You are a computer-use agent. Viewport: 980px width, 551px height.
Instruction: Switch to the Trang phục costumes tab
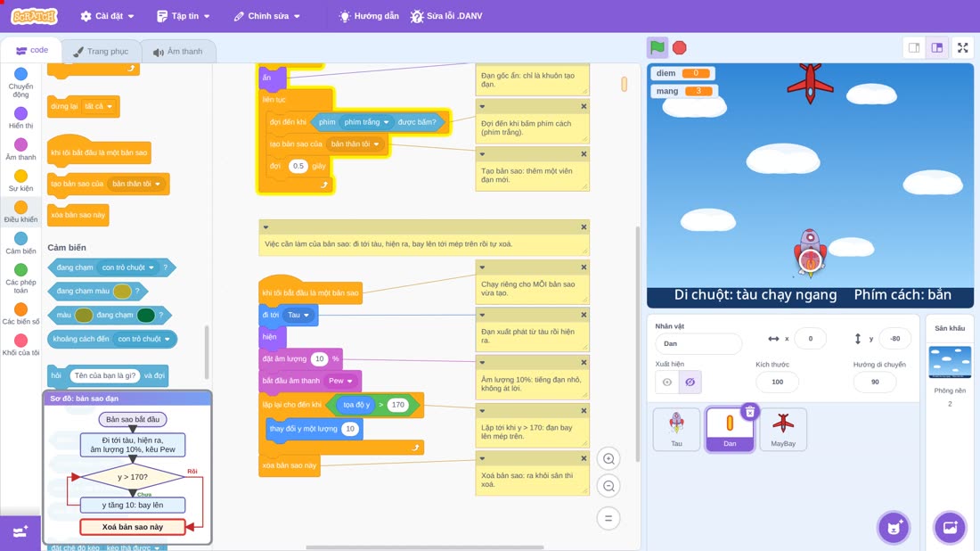[x=101, y=52]
